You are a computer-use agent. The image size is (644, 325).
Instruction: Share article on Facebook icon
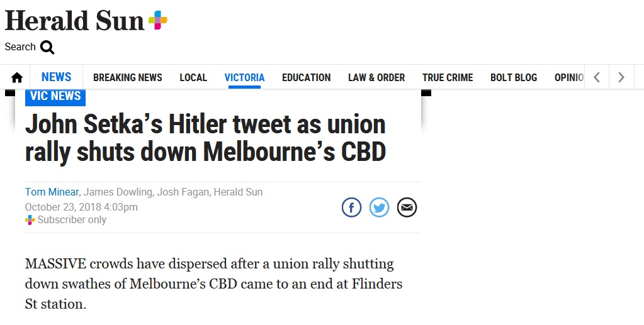coord(351,207)
